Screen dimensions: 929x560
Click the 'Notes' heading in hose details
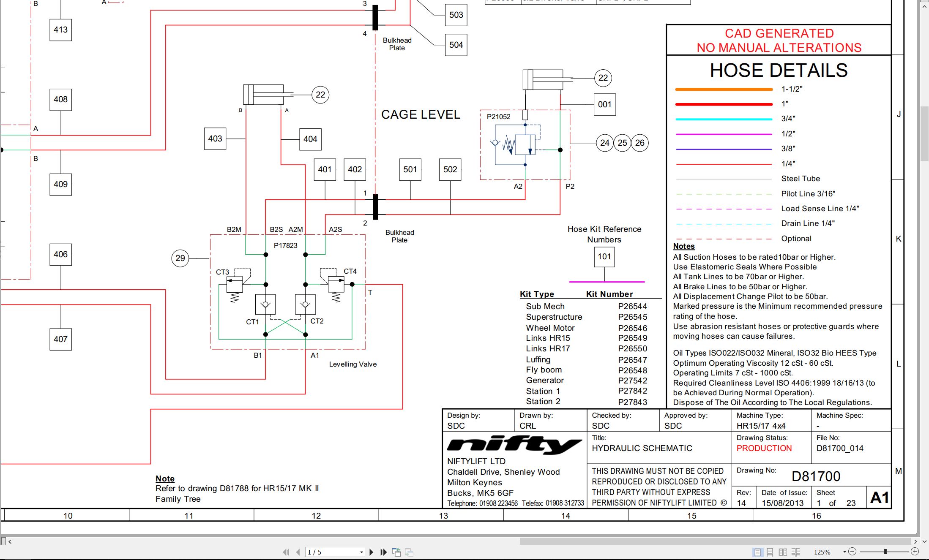click(x=684, y=246)
